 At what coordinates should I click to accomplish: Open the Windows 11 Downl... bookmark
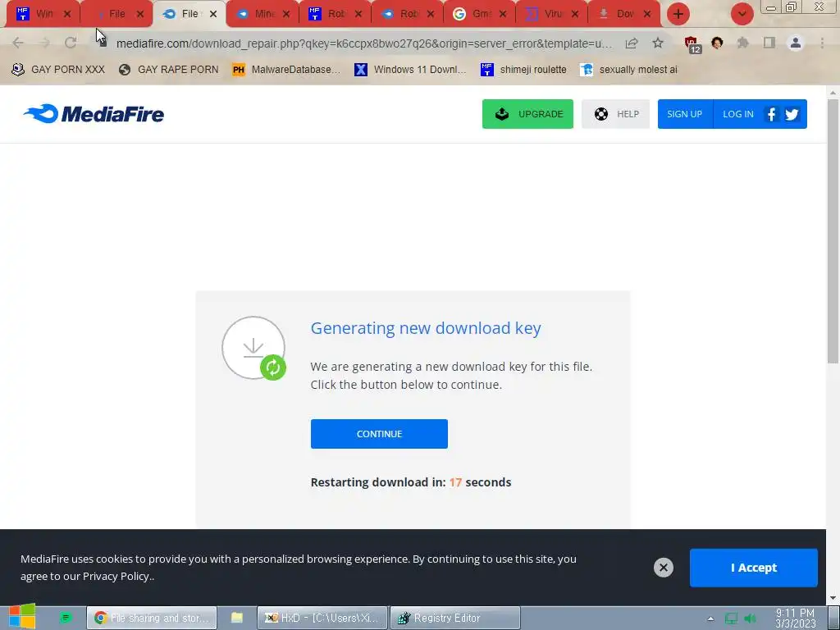click(x=410, y=70)
